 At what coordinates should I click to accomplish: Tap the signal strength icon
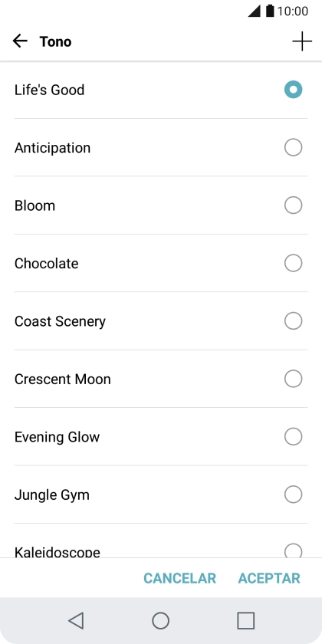(x=255, y=11)
